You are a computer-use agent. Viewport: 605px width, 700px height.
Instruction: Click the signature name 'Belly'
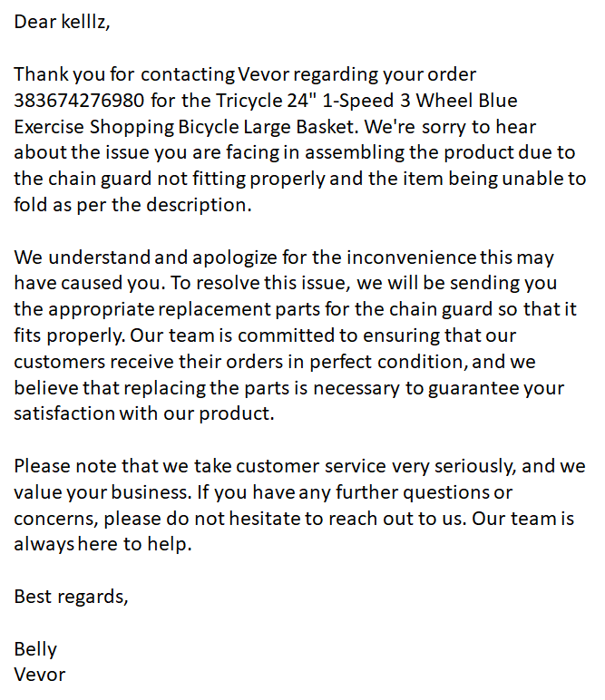point(35,649)
